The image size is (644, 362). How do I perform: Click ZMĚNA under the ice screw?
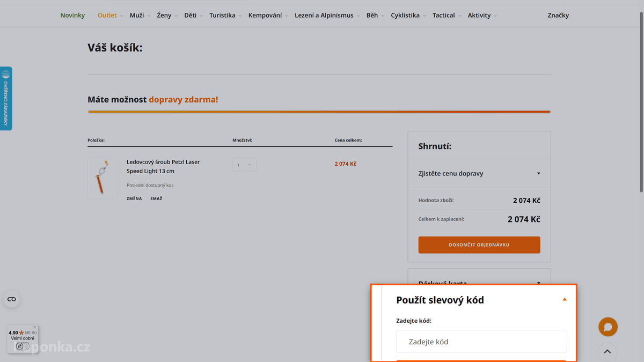[134, 198]
